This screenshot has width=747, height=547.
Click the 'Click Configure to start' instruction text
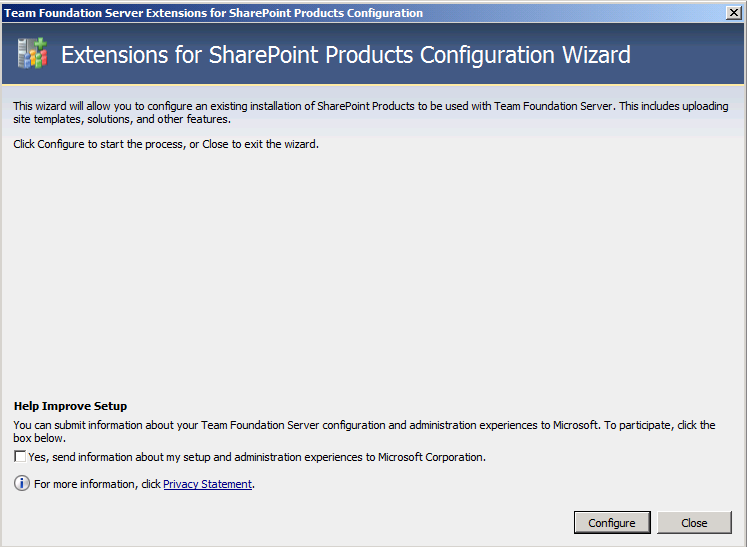166,144
